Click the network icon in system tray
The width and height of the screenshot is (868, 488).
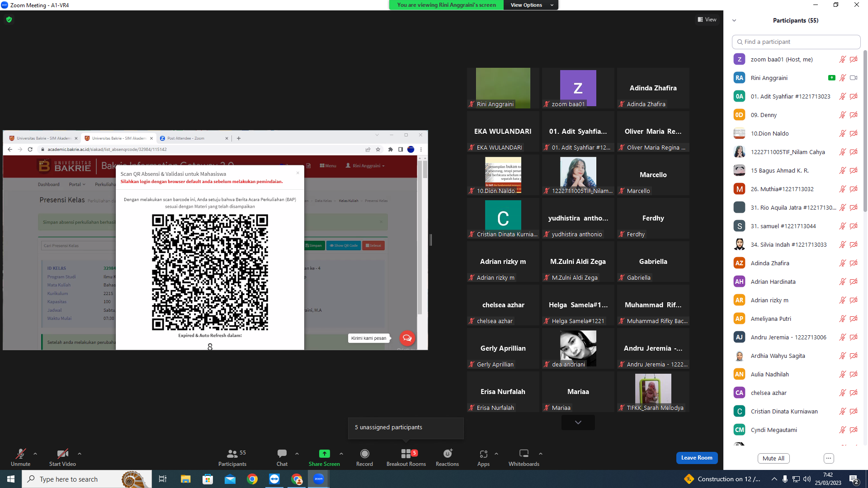pos(796,479)
